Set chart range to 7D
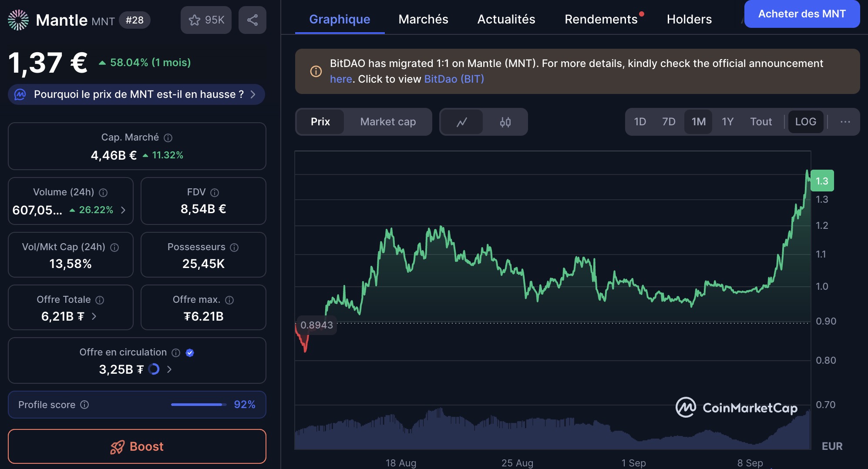The height and width of the screenshot is (469, 868). [669, 122]
